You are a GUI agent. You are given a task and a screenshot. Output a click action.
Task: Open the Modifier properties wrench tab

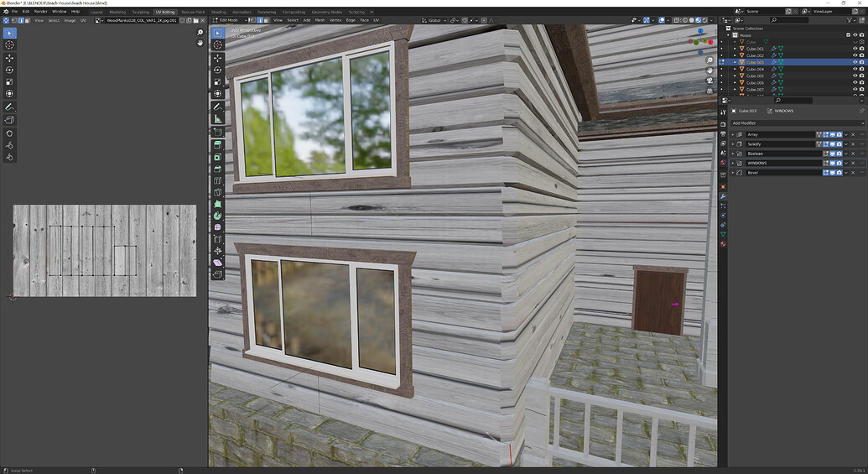click(x=723, y=196)
